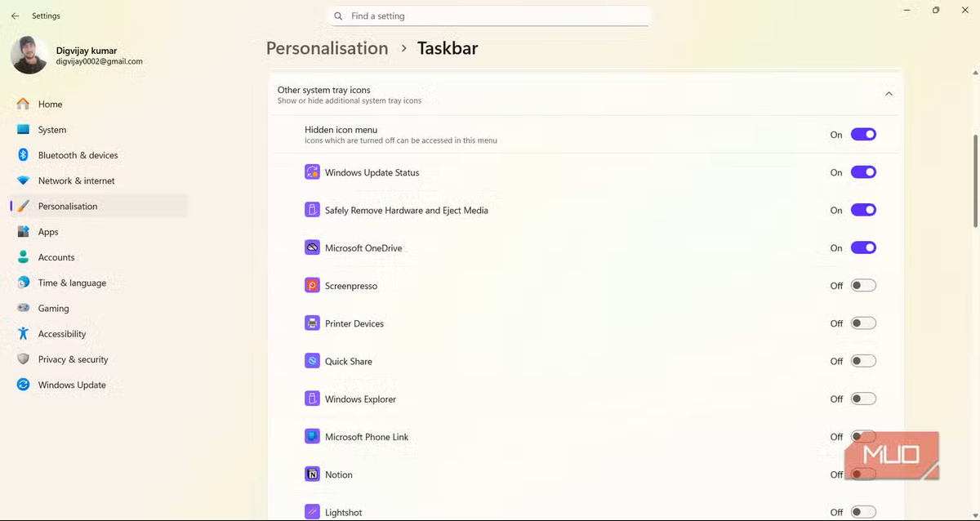Click the Quick Share icon
980x521 pixels.
click(x=312, y=361)
